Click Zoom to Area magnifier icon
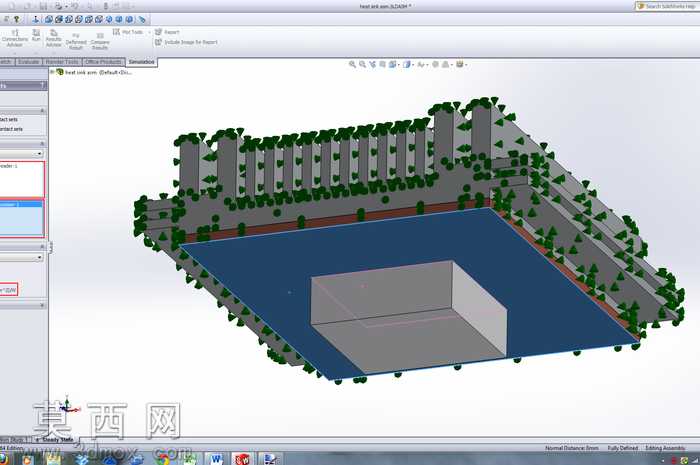Screen dimensions: 700x465 coord(362,65)
